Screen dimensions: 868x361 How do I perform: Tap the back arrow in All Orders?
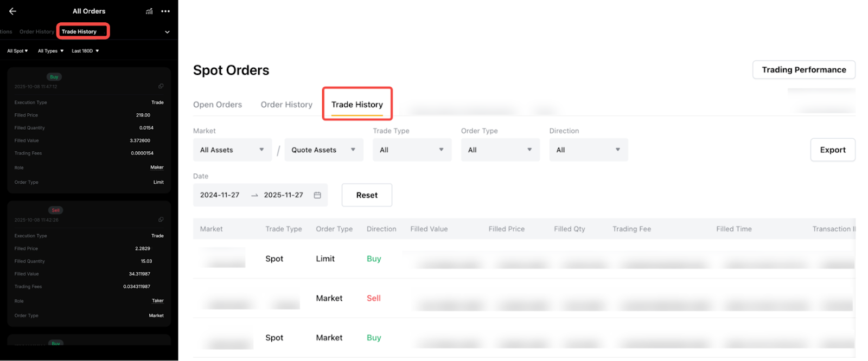(x=12, y=11)
